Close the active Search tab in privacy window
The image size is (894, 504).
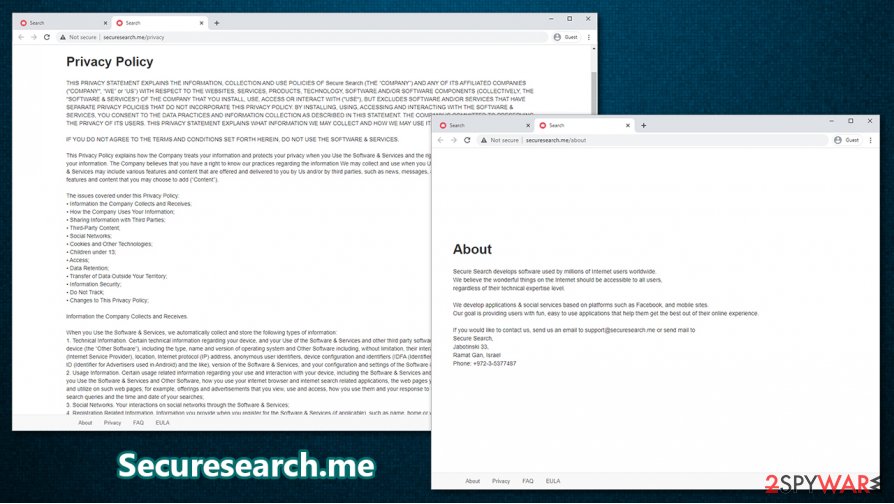point(201,23)
